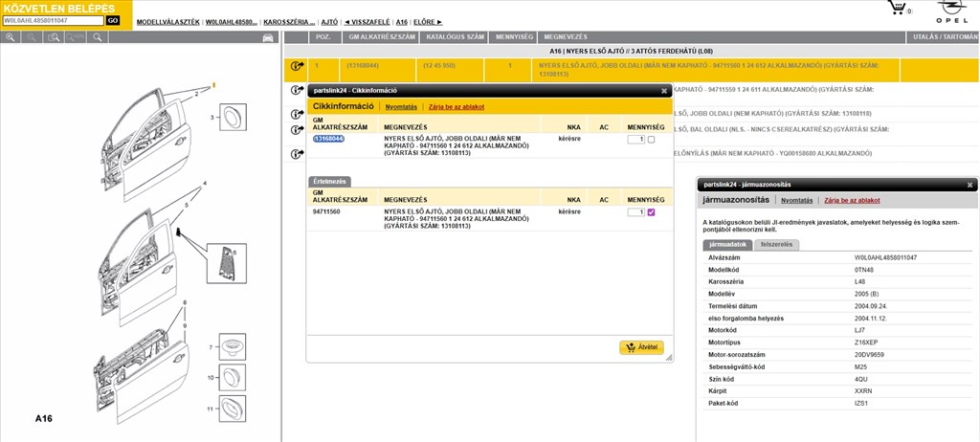Viewport: 980px width, 442px height.
Task: Select part thumbnail 6 triangular grille
Action: pos(226,263)
